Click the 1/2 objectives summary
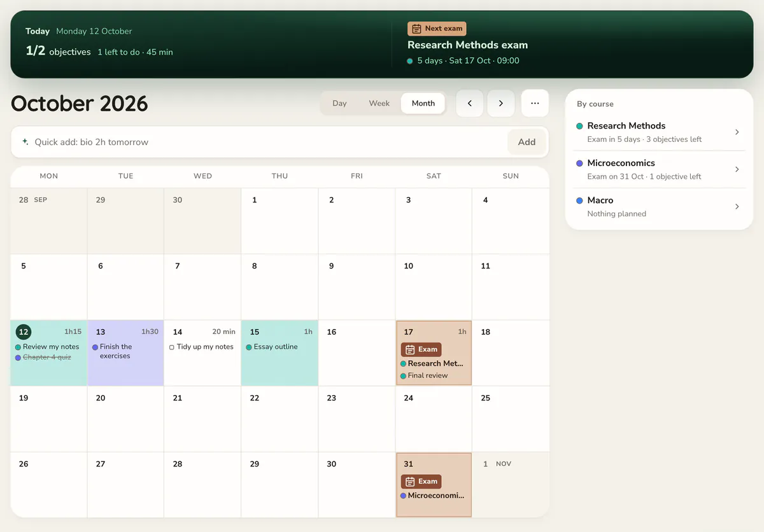 [58, 52]
